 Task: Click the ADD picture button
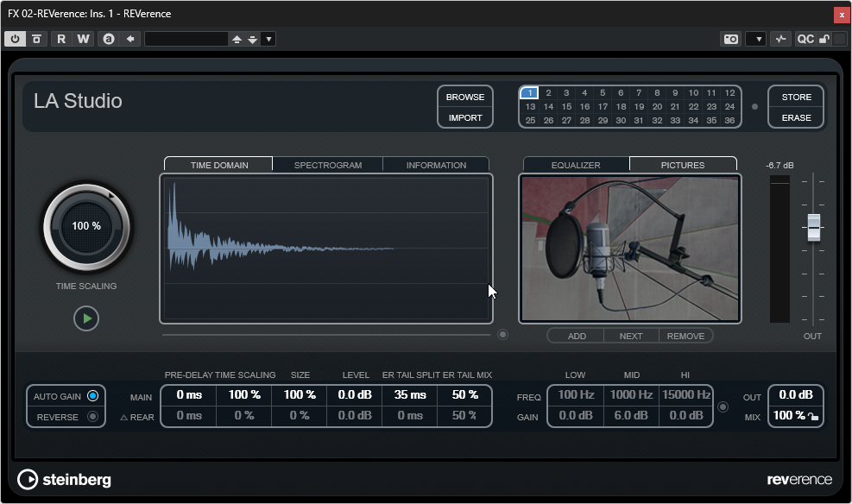[x=577, y=337]
